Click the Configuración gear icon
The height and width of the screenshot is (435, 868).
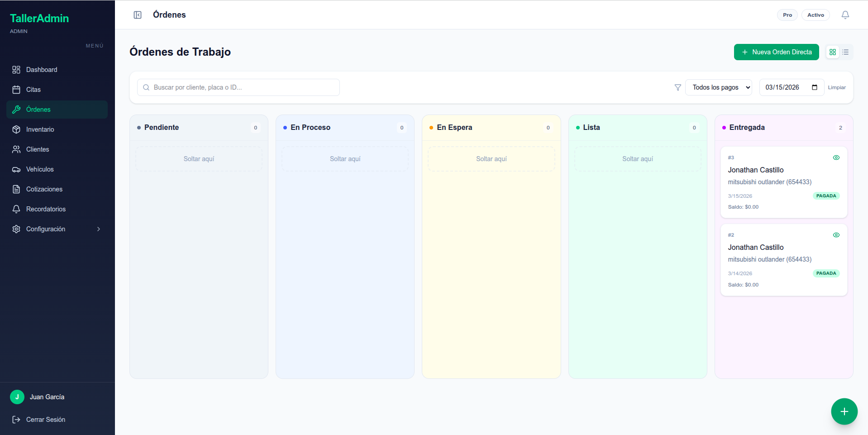click(x=16, y=229)
